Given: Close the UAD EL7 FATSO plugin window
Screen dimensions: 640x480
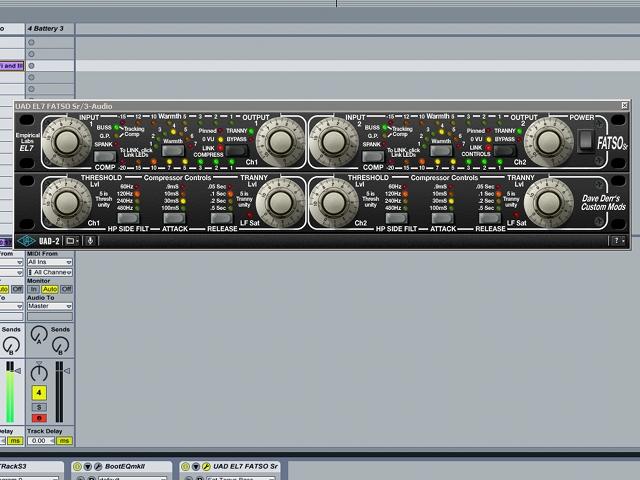Looking at the screenshot, I should pyautogui.click(x=624, y=106).
